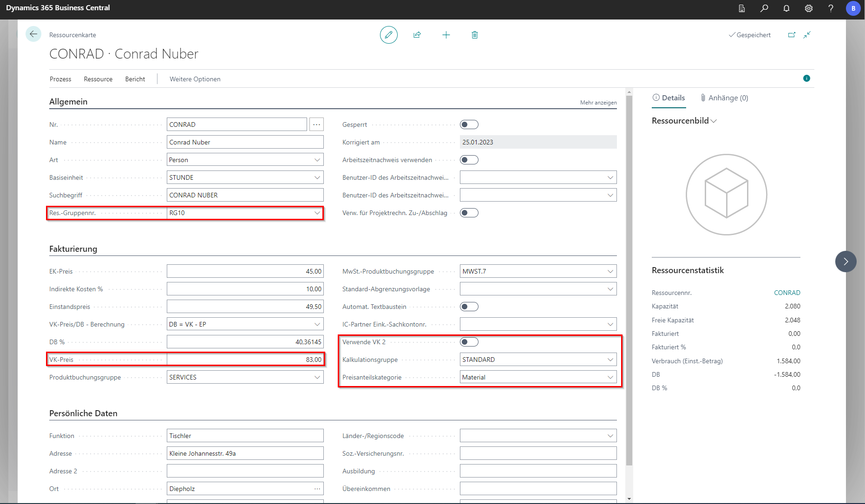Click Mehr anzeigen in Allgemein
865x504 pixels.
pos(598,103)
